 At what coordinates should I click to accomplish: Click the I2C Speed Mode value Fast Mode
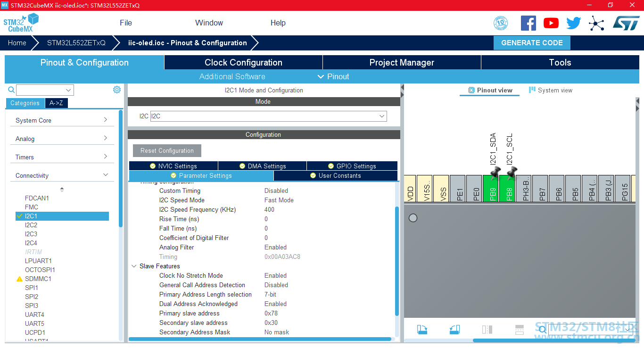(x=279, y=200)
